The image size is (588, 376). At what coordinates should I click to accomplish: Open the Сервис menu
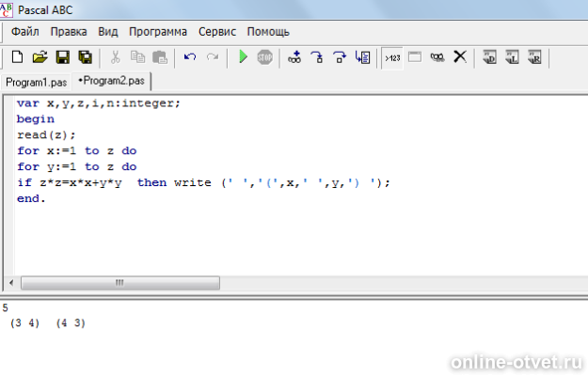click(217, 32)
